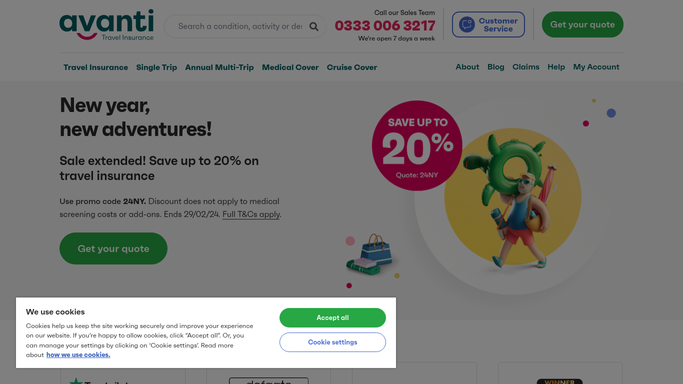Screen dimensions: 683x384
Task: Open Cookie settings
Action: (x=332, y=342)
